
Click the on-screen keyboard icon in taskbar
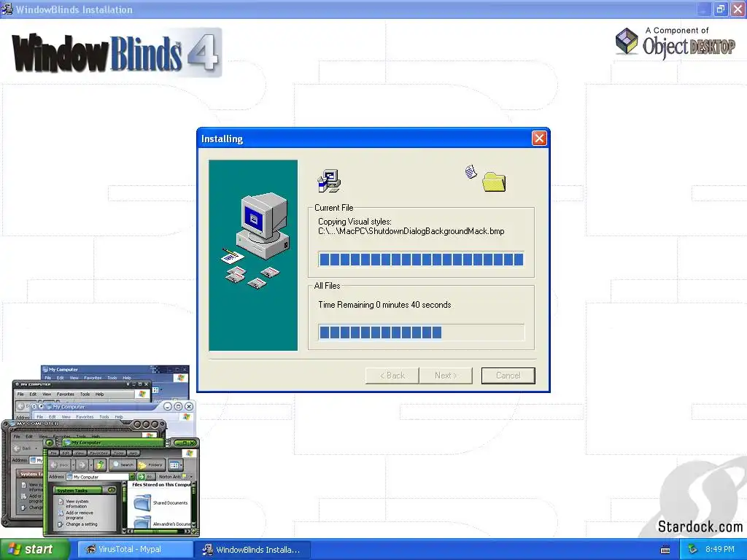665,550
